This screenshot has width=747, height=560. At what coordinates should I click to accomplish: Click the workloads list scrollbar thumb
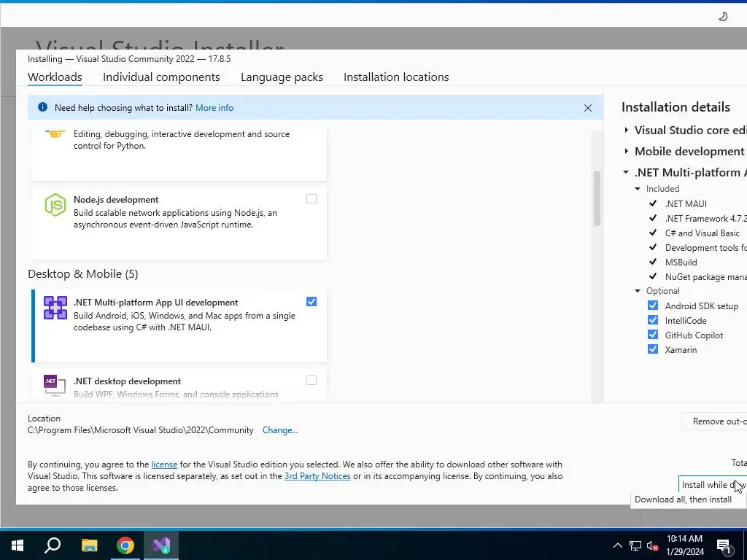597,198
